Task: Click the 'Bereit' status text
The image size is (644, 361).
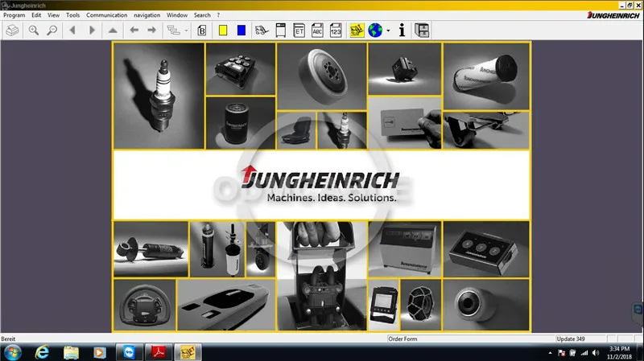Action: 8,338
